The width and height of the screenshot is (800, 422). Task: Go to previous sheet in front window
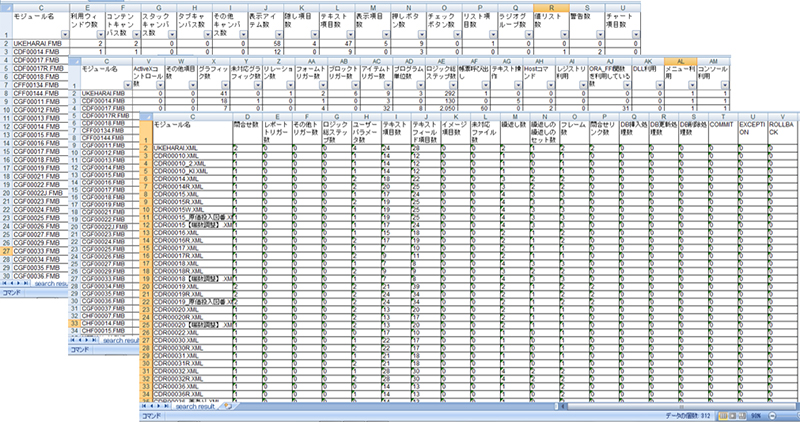click(x=152, y=406)
